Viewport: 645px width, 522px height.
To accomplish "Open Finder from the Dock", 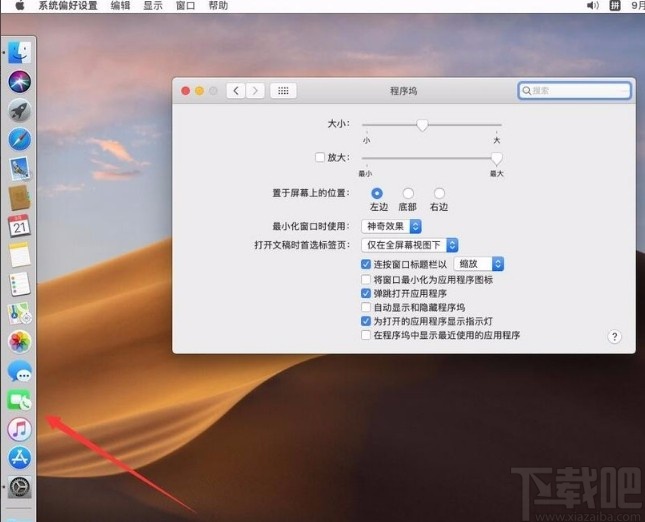I will point(19,52).
